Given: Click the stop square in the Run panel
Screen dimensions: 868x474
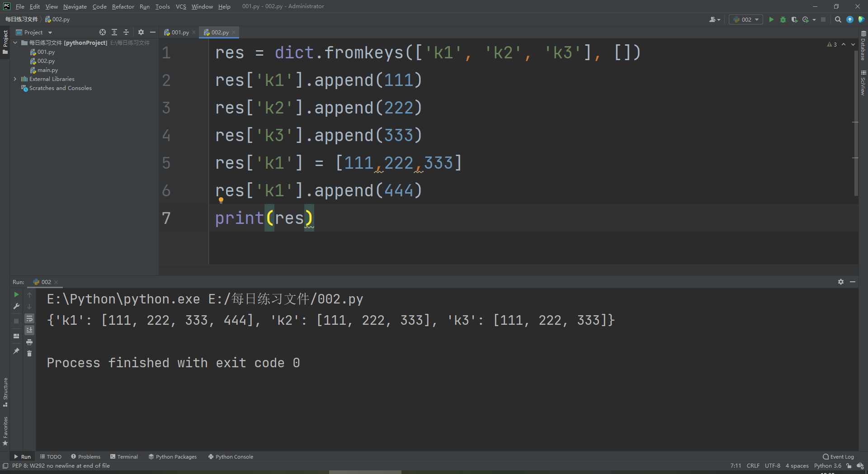Looking at the screenshot, I should 16,321.
